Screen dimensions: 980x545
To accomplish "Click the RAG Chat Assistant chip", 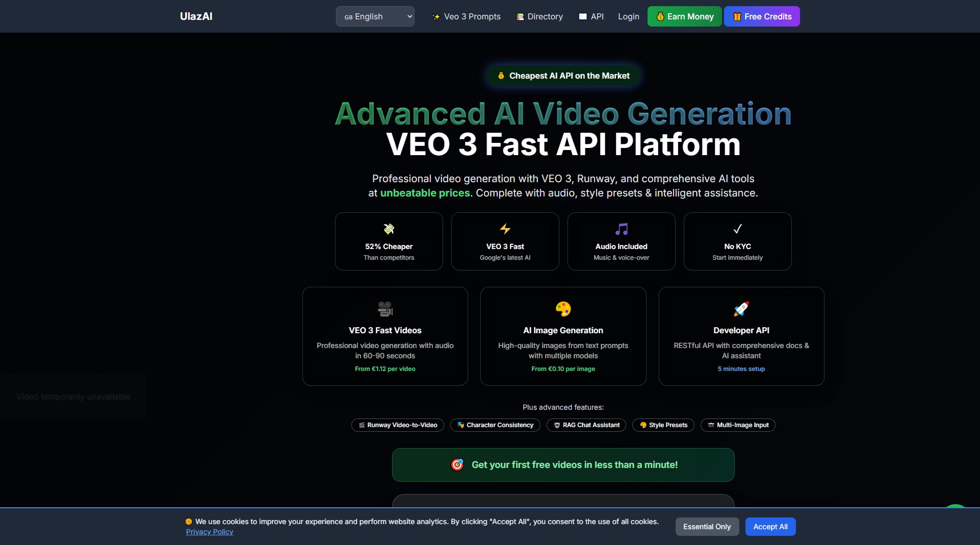I will point(586,425).
